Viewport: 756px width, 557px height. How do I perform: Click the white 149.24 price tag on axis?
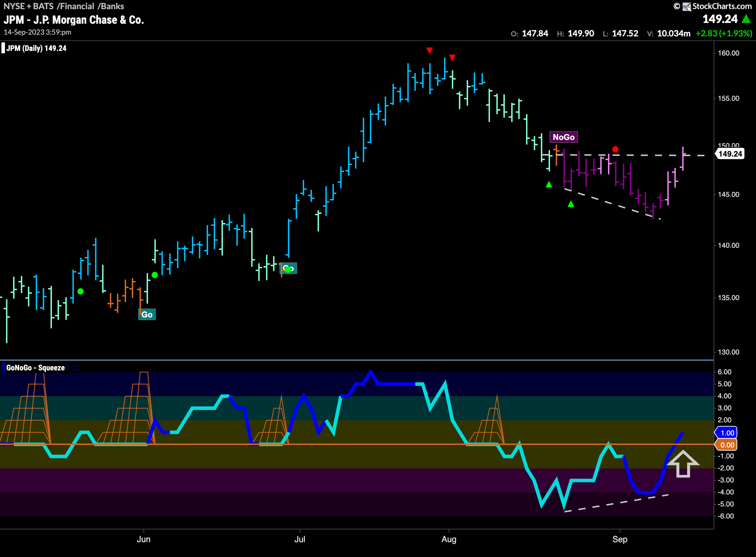[730, 154]
